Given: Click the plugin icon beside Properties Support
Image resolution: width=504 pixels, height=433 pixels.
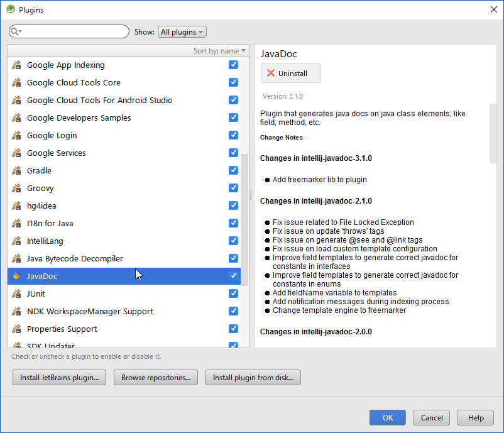Looking at the screenshot, I should pos(17,329).
